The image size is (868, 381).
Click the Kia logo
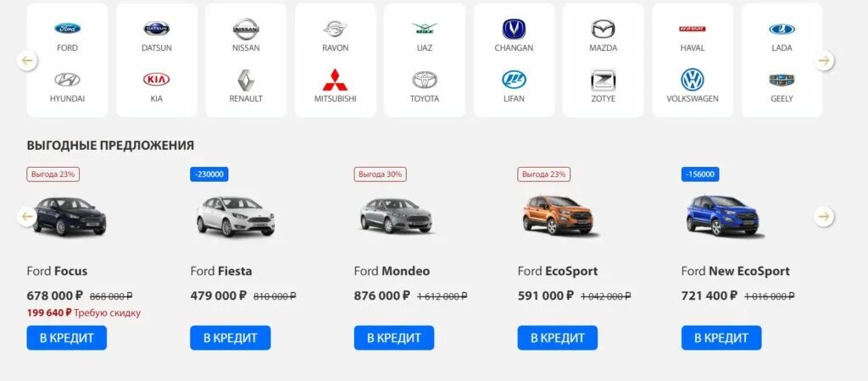[156, 80]
